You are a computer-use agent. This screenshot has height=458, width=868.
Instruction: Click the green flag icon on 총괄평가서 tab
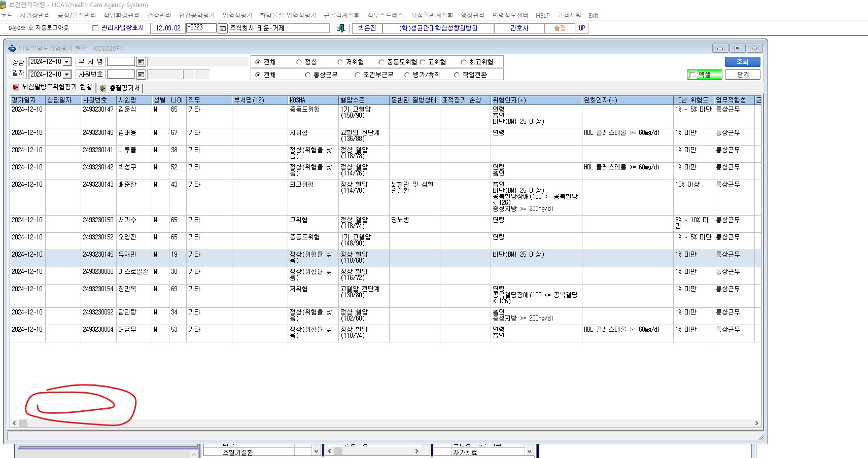pyautogui.click(x=103, y=88)
